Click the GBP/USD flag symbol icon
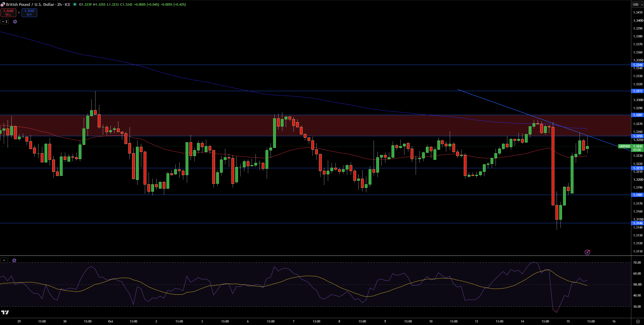The height and width of the screenshot is (325, 644). click(x=3, y=4)
